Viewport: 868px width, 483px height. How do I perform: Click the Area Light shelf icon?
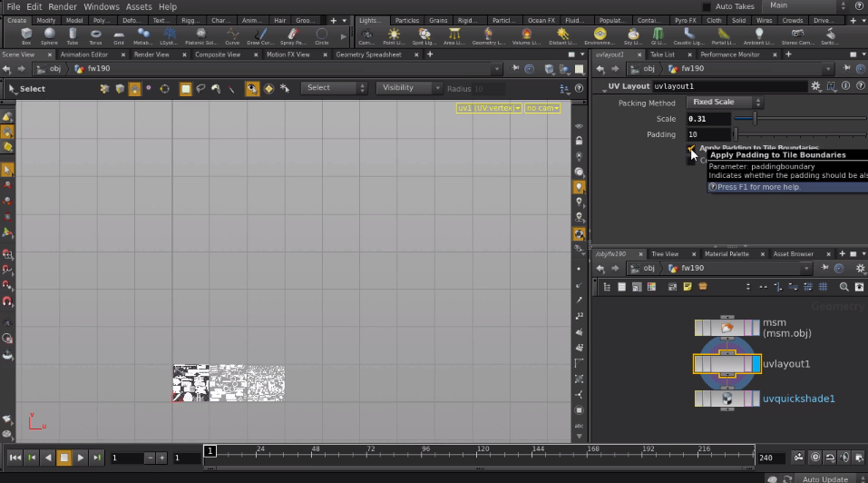pyautogui.click(x=454, y=36)
